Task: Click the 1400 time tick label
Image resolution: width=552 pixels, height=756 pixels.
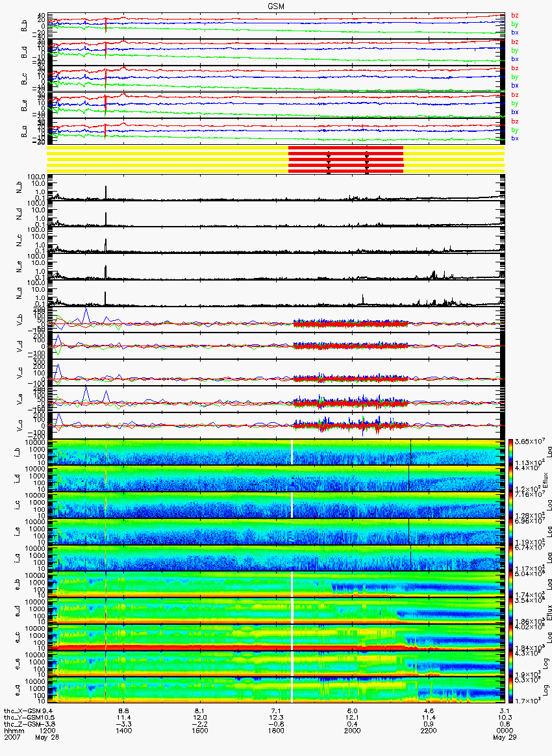Action: [123, 731]
